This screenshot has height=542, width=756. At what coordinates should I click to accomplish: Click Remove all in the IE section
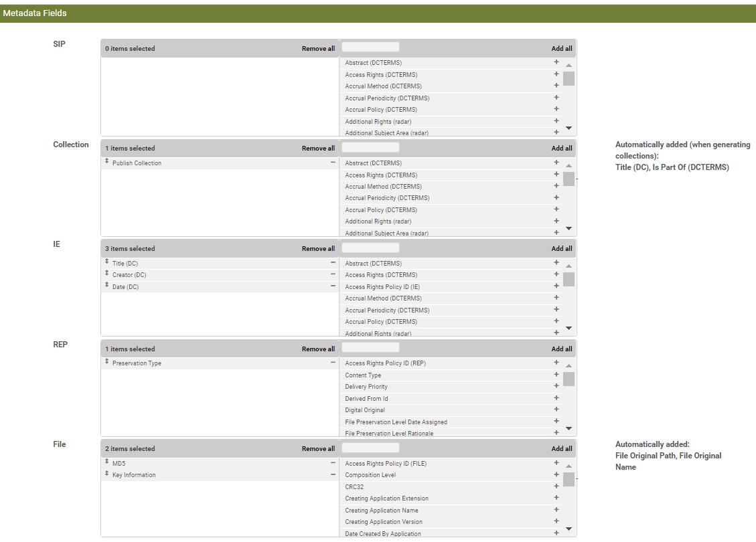[x=318, y=248]
